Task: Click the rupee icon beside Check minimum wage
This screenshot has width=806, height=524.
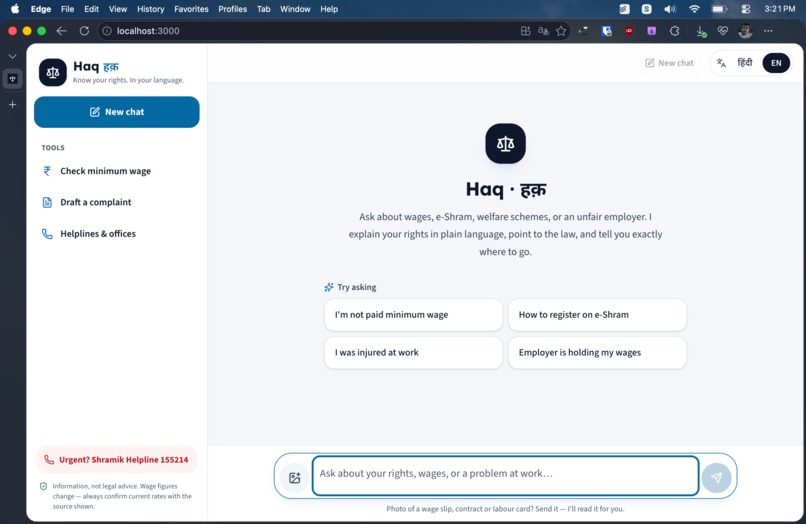Action: click(x=47, y=171)
